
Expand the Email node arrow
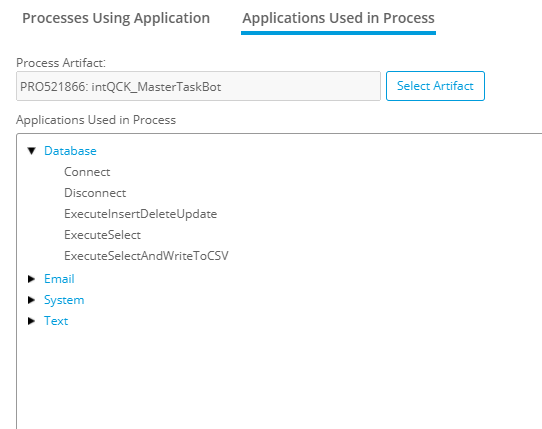pyautogui.click(x=31, y=279)
